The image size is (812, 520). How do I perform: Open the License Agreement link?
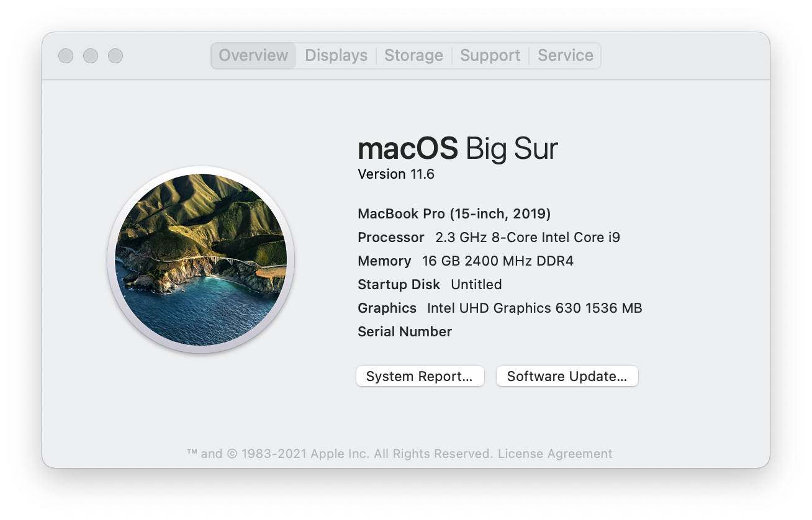coord(555,454)
